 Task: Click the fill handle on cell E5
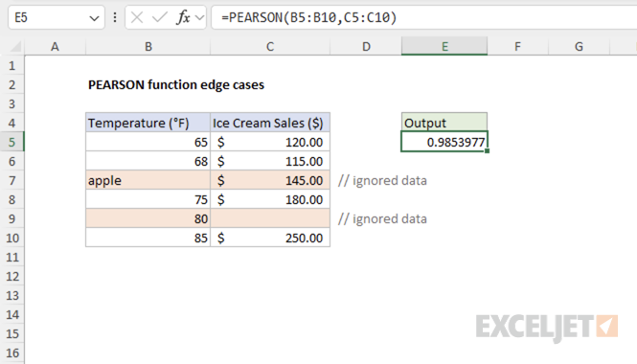tap(488, 151)
